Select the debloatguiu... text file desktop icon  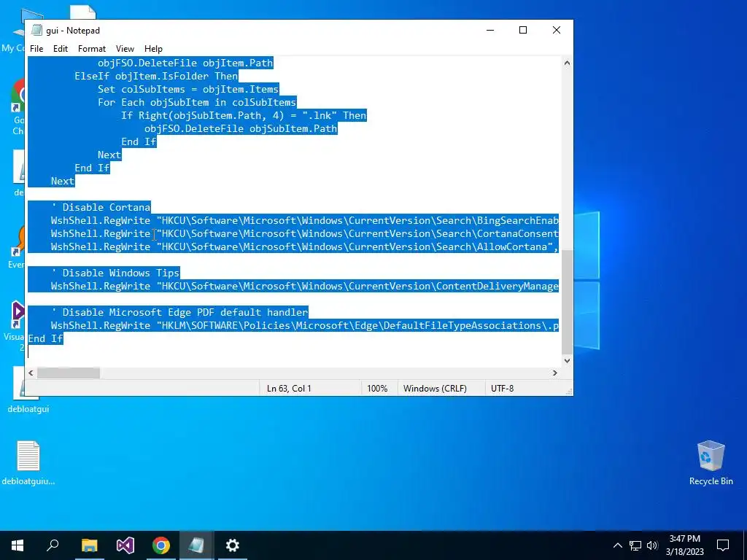pyautogui.click(x=28, y=463)
